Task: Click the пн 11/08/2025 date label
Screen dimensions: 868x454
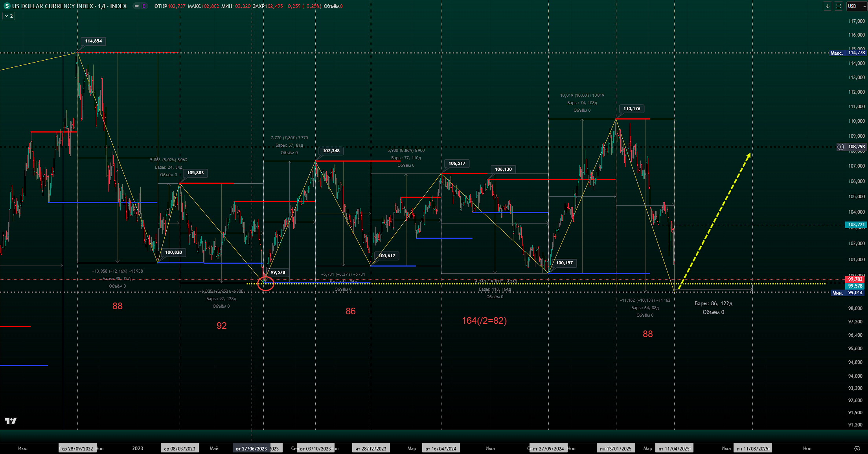Action: click(752, 448)
